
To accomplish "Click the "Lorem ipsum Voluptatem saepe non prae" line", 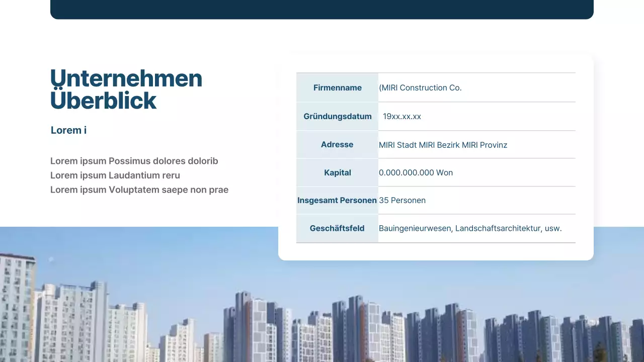I will click(x=139, y=190).
